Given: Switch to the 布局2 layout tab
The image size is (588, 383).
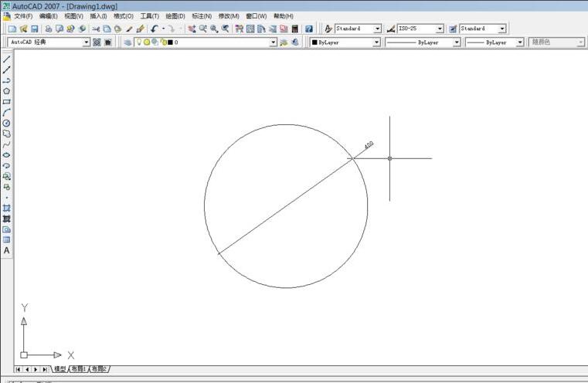Looking at the screenshot, I should [100, 369].
